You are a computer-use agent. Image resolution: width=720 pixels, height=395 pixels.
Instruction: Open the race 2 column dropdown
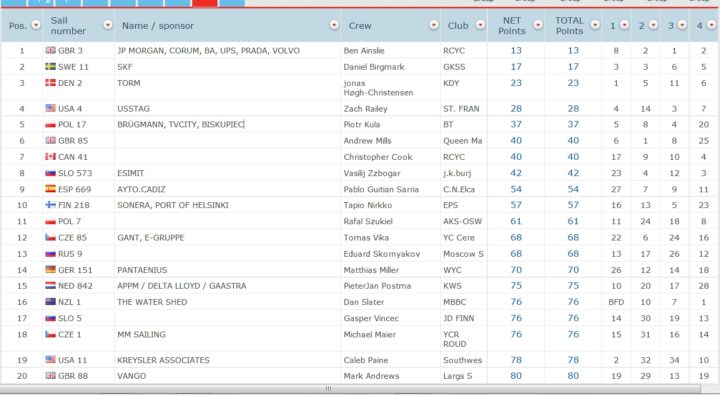point(653,25)
